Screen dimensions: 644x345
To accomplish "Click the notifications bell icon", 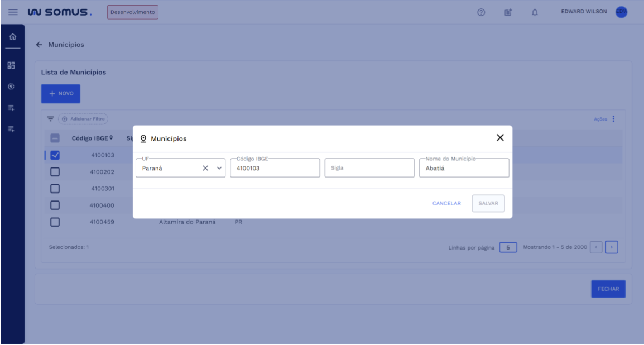I will [x=534, y=12].
